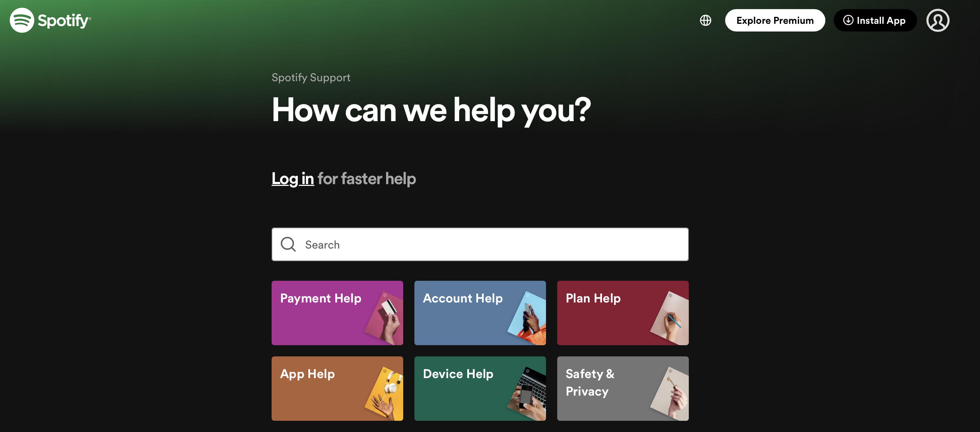Choose the Install App button
This screenshot has width=980, height=432.
[875, 20]
